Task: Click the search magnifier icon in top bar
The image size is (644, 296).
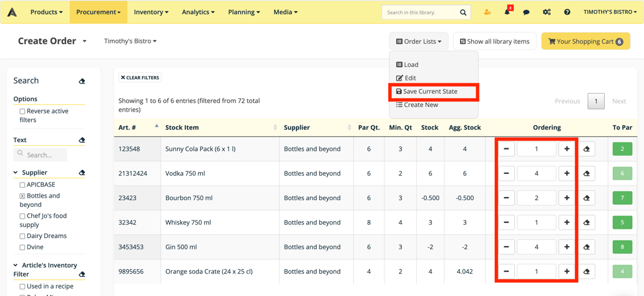Action: point(463,12)
